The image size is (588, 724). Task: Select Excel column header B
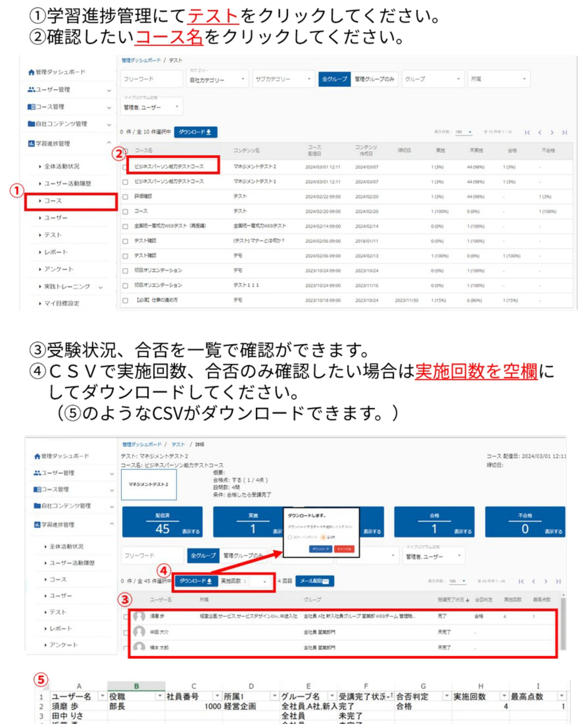pos(136,686)
